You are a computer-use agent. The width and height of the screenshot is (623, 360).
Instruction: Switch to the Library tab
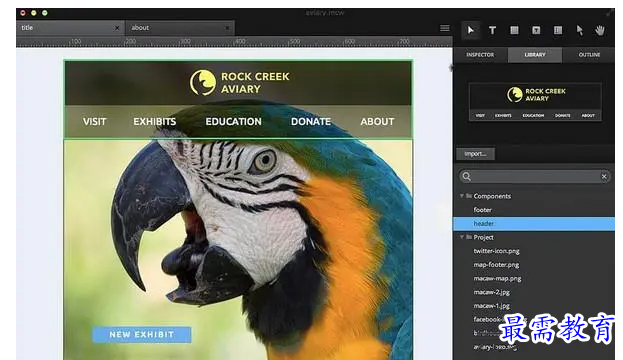click(535, 55)
